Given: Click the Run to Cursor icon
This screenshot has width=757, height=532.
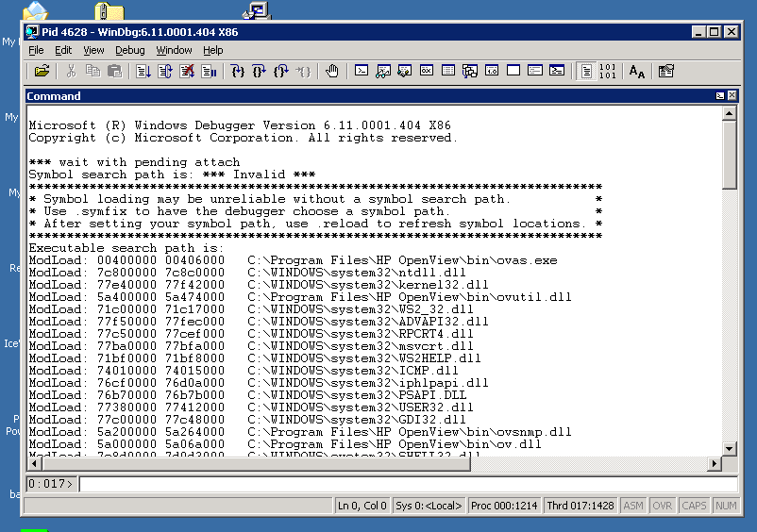Looking at the screenshot, I should (x=303, y=72).
